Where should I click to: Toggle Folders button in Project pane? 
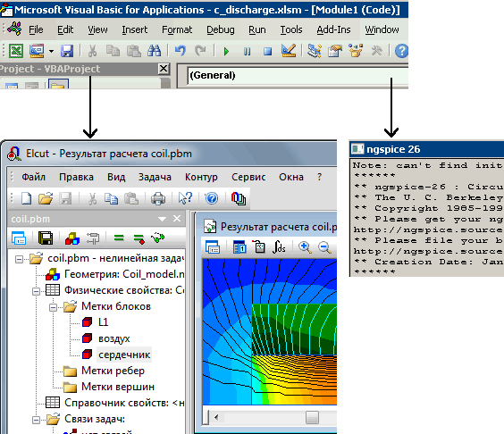(58, 84)
